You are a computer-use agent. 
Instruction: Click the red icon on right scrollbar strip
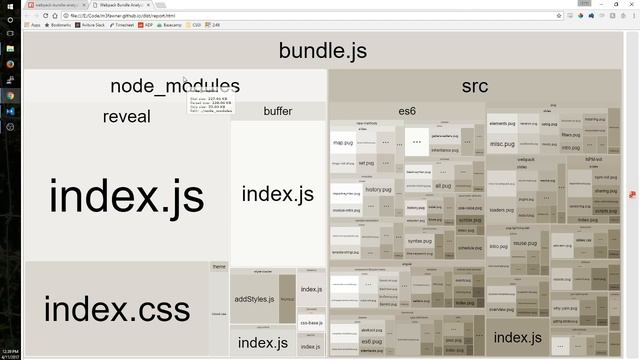point(632,195)
